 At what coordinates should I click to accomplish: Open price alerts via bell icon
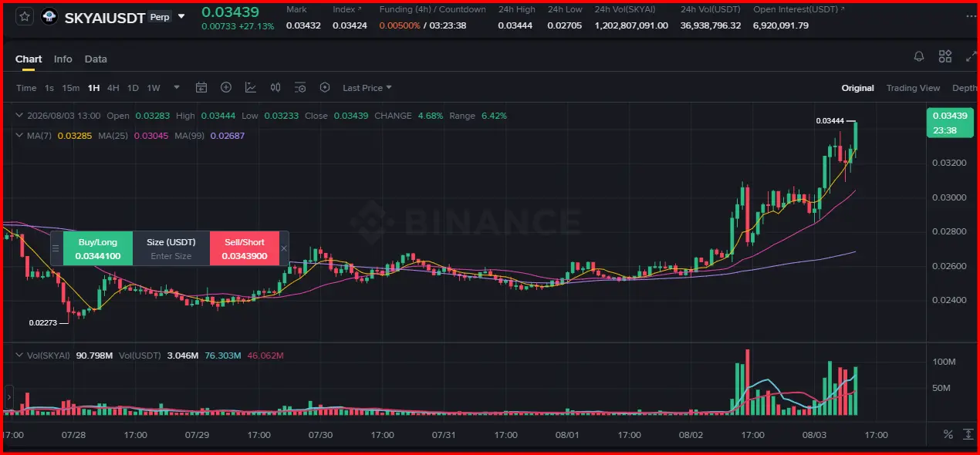point(919,56)
